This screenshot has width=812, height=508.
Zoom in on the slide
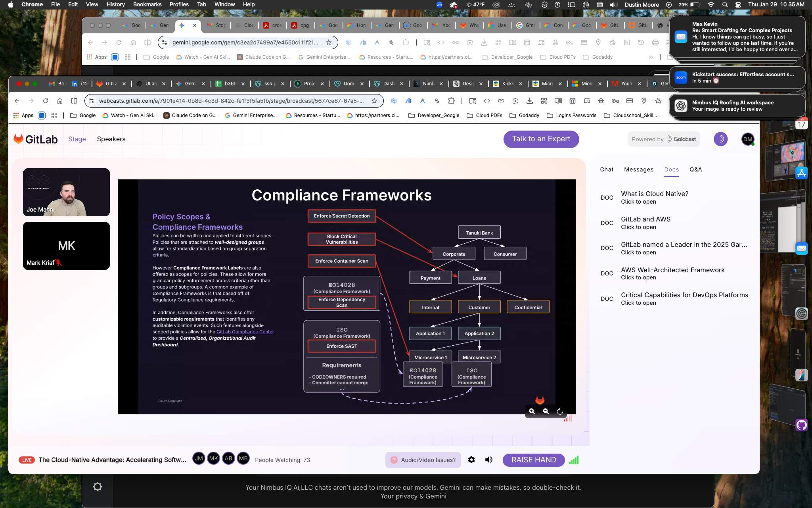pos(532,412)
